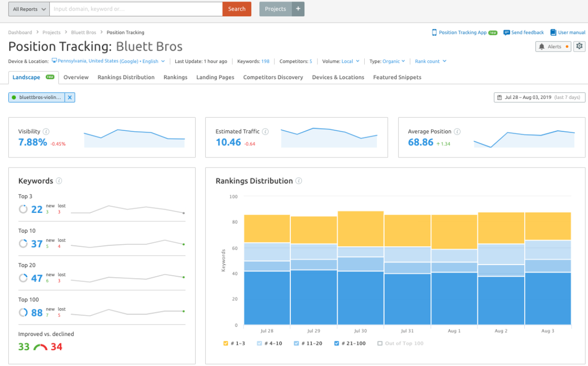588x366 pixels.
Task: Open the Rank count dropdown
Action: click(x=430, y=61)
